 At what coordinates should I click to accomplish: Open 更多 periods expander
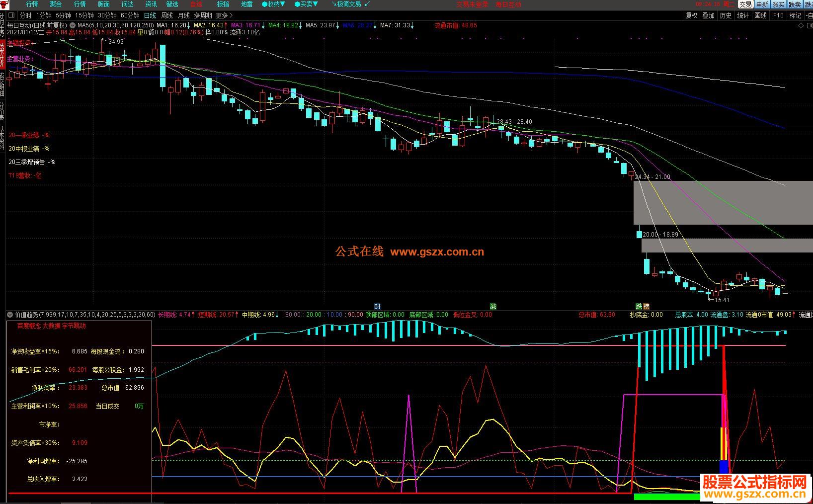tap(224, 15)
